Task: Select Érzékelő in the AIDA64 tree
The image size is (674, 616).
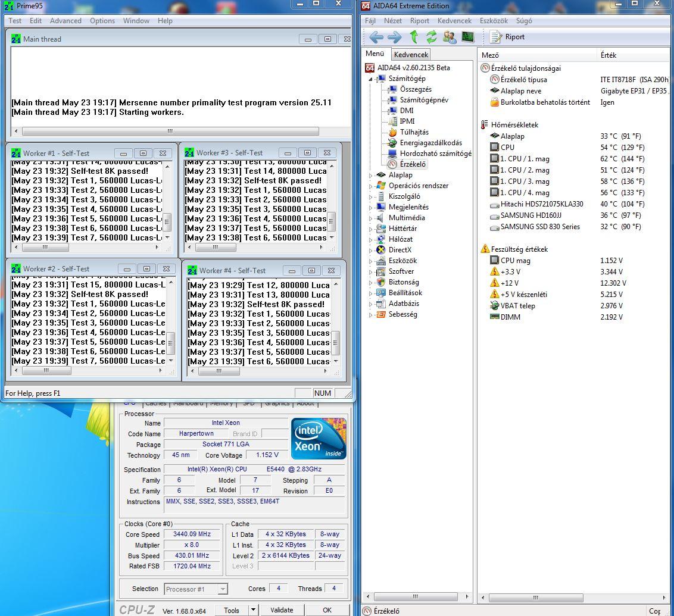Action: pos(413,164)
